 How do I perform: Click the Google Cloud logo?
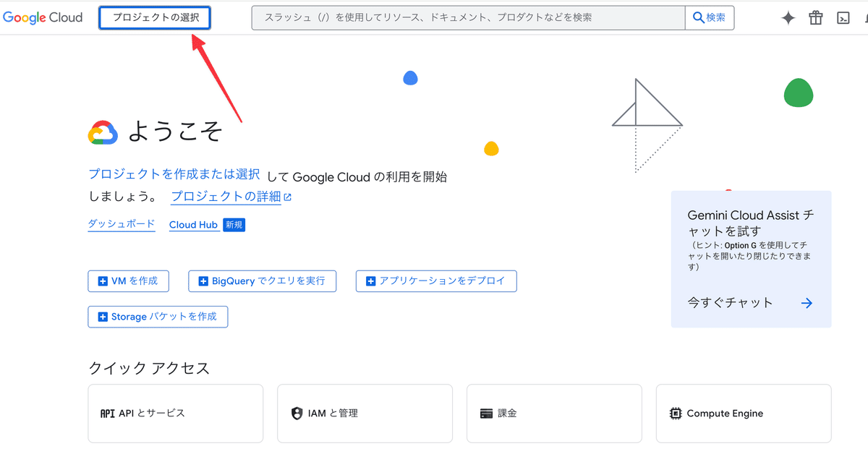[x=43, y=17]
